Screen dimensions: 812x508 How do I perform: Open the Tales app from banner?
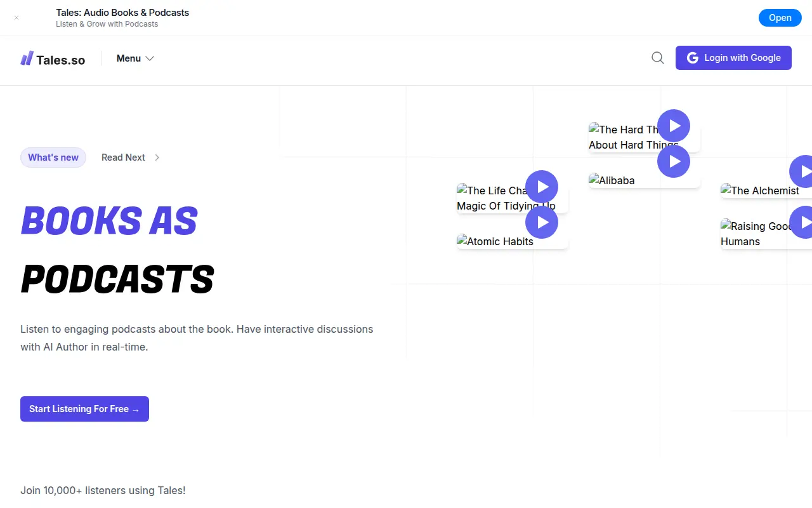(780, 18)
